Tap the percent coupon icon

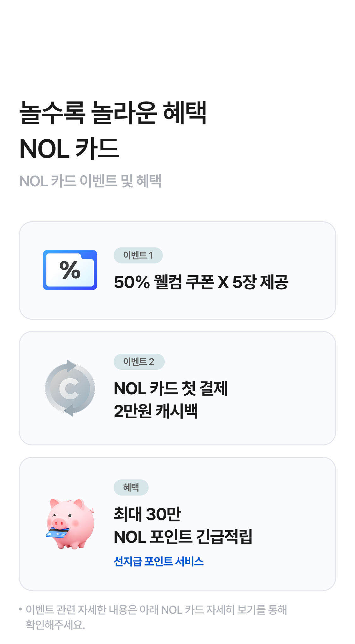(70, 270)
